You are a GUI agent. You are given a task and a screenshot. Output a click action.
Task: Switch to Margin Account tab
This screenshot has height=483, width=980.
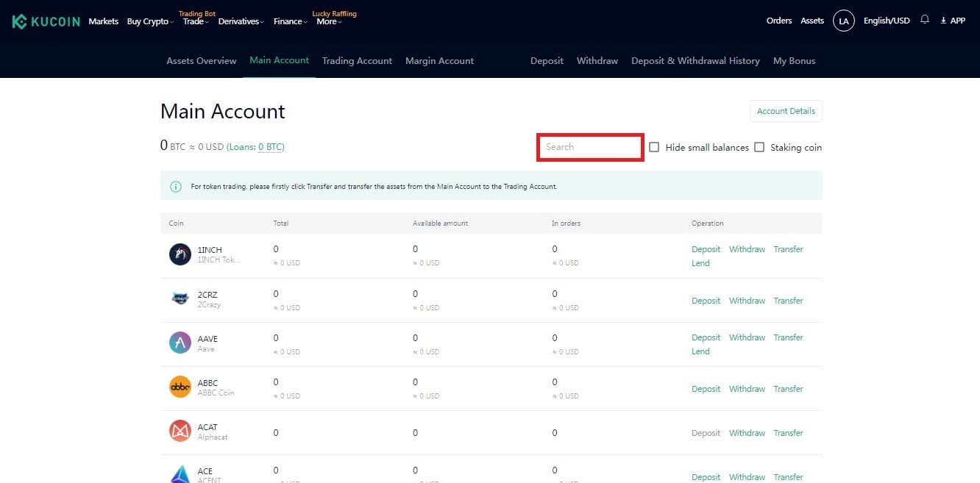tap(439, 61)
